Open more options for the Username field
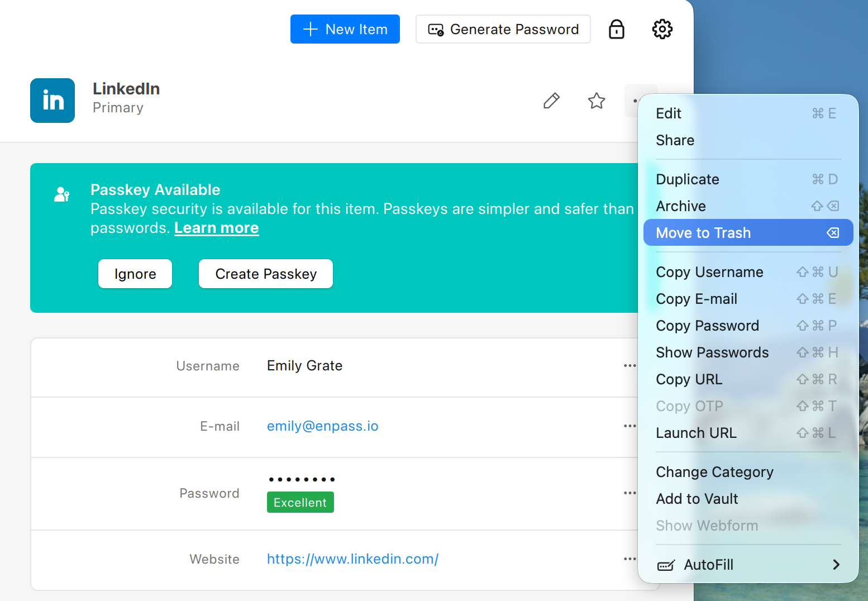The width and height of the screenshot is (868, 601). [630, 366]
